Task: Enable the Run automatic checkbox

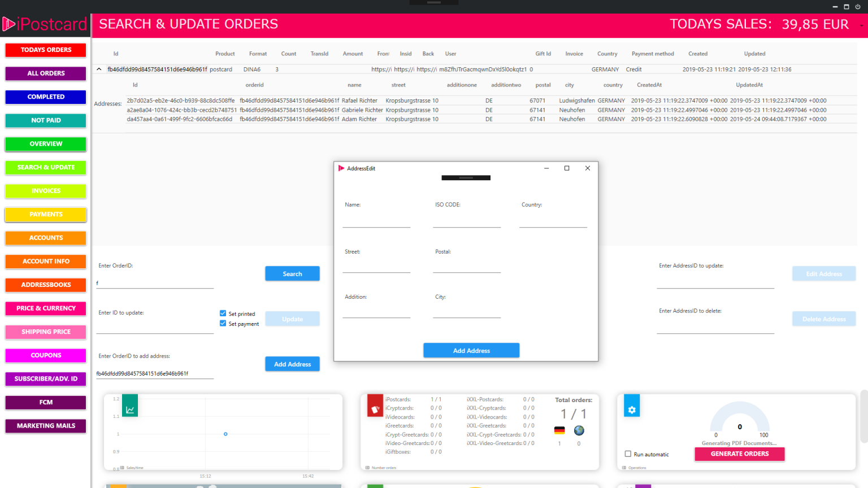Action: (628, 454)
